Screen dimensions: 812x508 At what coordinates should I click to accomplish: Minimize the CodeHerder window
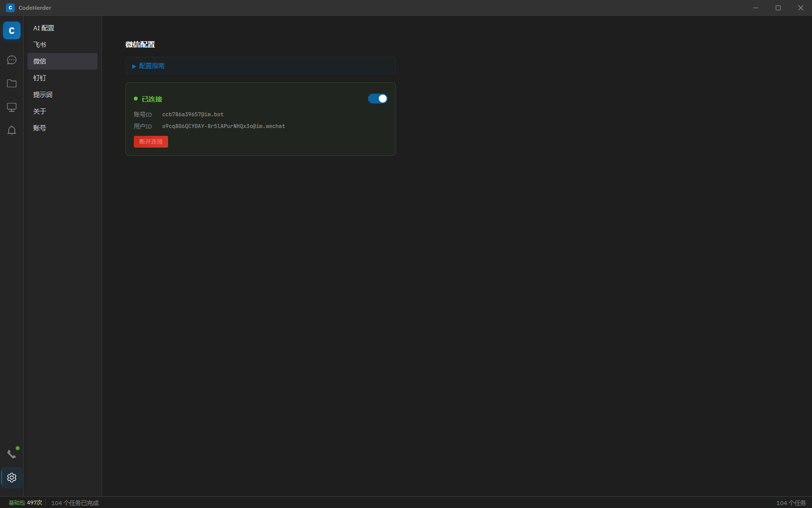coord(756,8)
